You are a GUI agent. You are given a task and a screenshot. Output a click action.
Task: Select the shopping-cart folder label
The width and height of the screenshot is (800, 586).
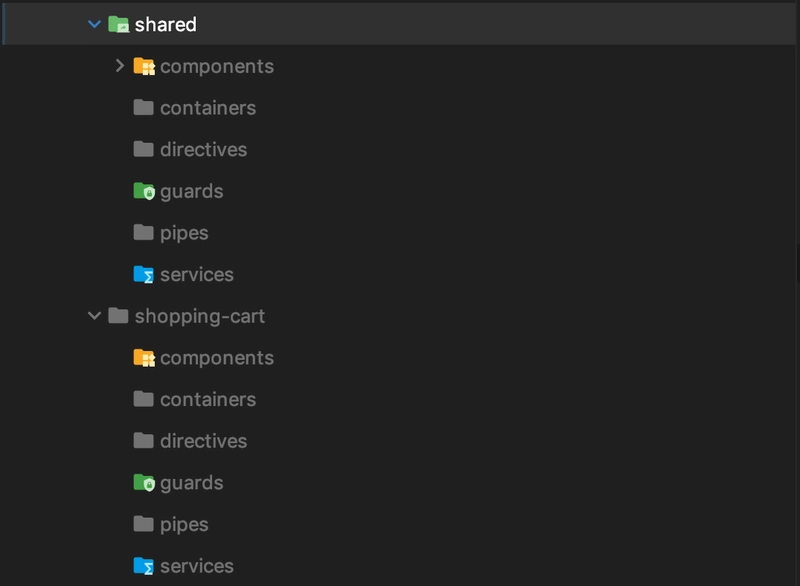pos(199,316)
